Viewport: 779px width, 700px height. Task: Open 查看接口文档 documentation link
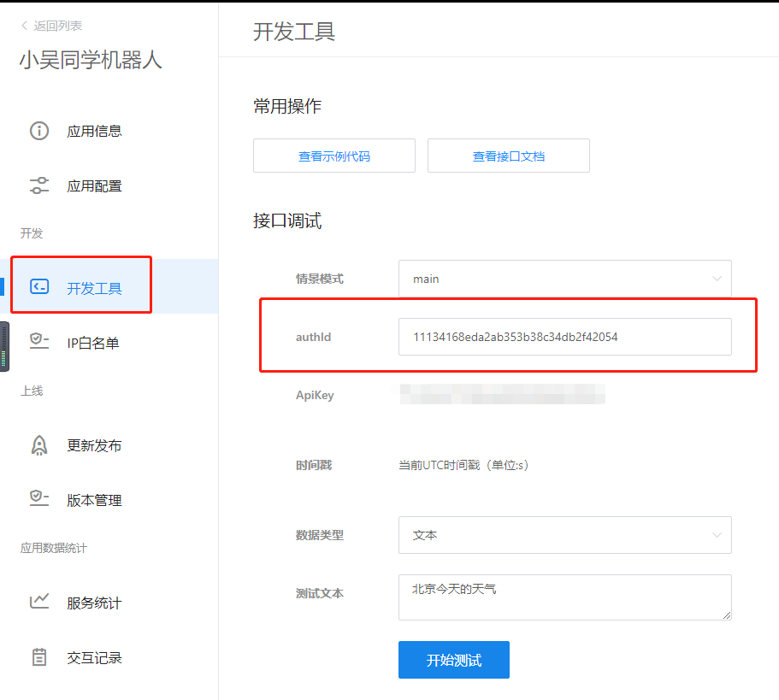508,156
